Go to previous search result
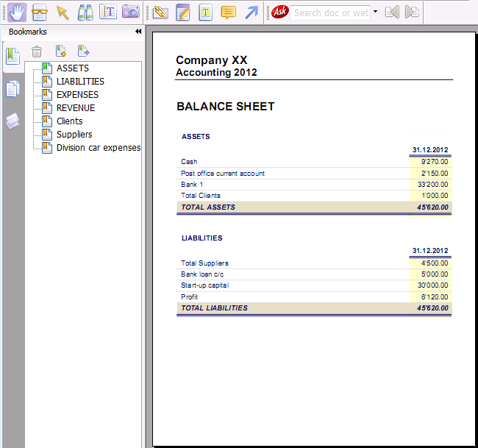This screenshot has height=448, width=478. [392, 13]
